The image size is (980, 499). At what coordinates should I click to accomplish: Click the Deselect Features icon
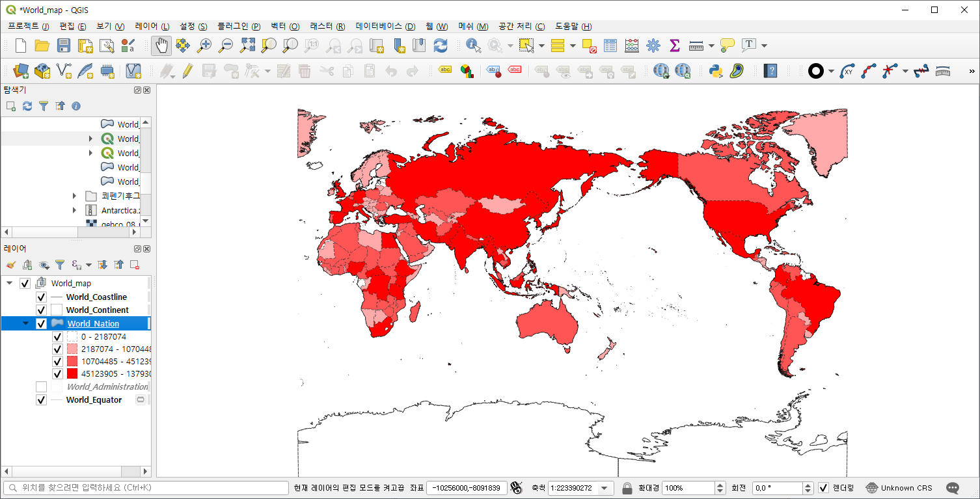(x=590, y=46)
